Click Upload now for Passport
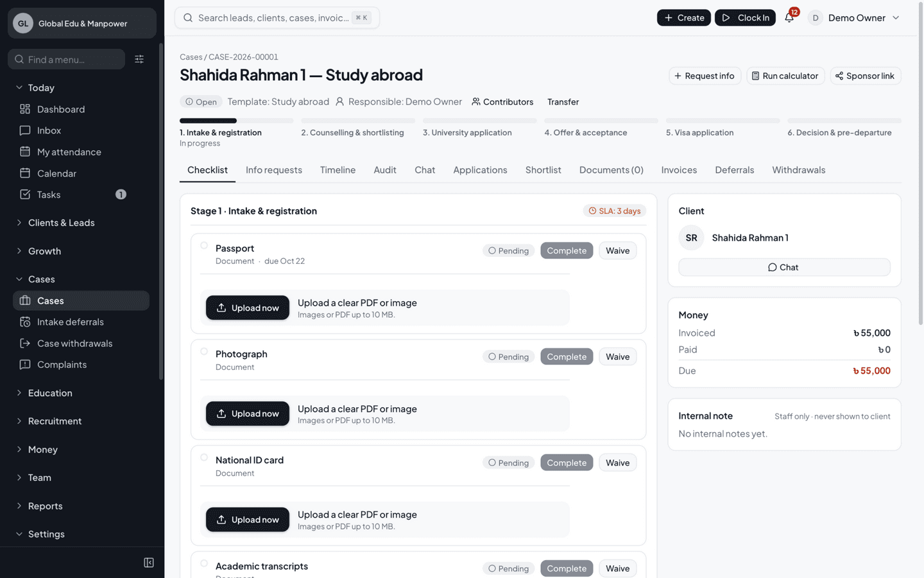This screenshot has width=924, height=578. (248, 308)
